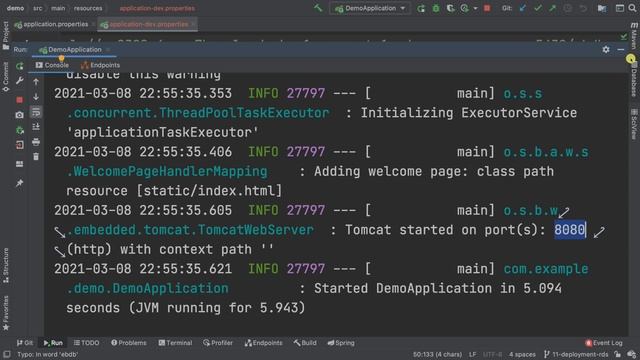Viewport: 640px width, 360px height.
Task: Open the SciView tool window side tab
Action: tap(634, 124)
